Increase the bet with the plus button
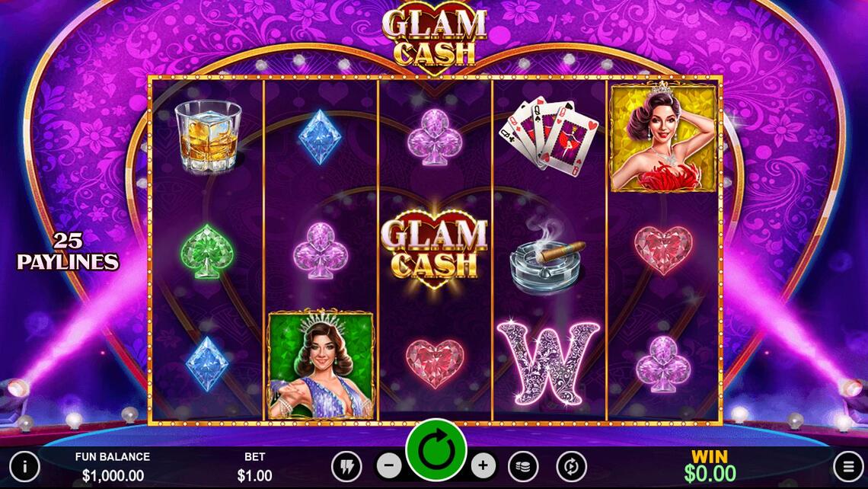The width and height of the screenshot is (868, 489). pyautogui.click(x=483, y=466)
